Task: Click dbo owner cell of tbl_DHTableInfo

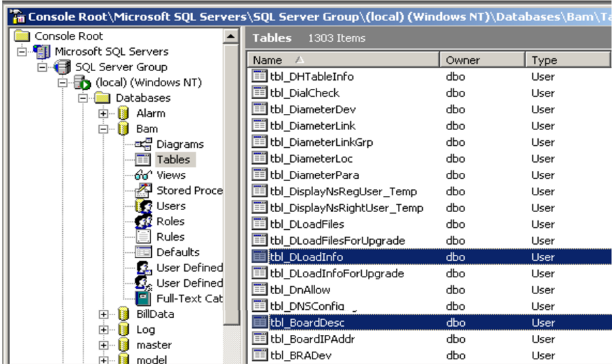Action: (455, 76)
